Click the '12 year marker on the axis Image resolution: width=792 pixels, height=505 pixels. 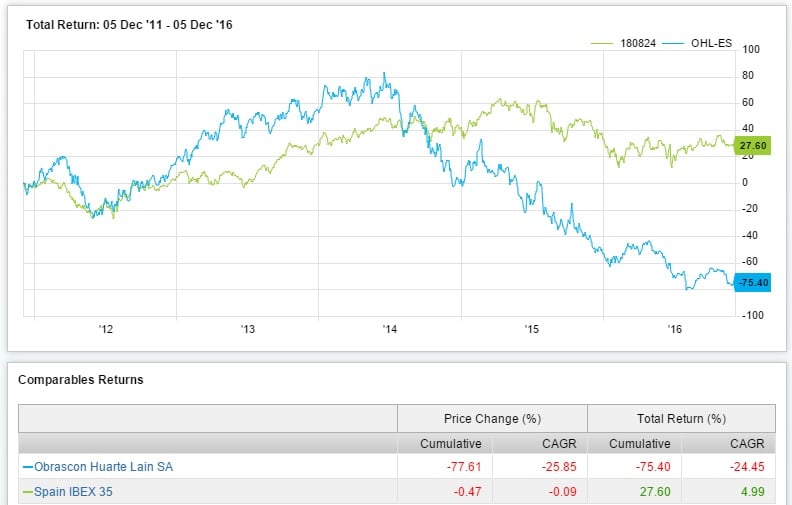point(105,329)
